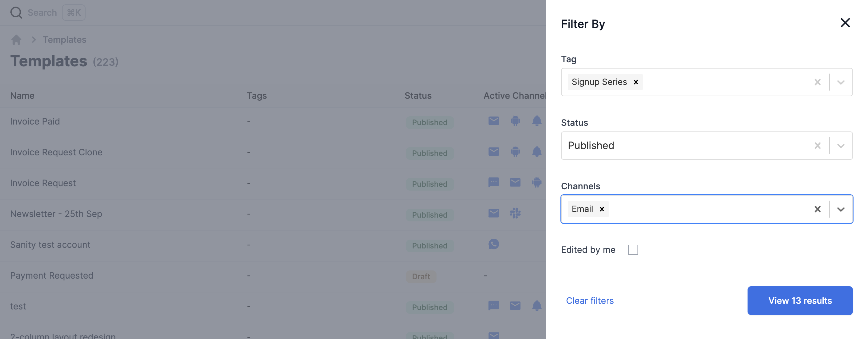The image size is (868, 339).
Task: Click the Status column header
Action: tap(418, 96)
